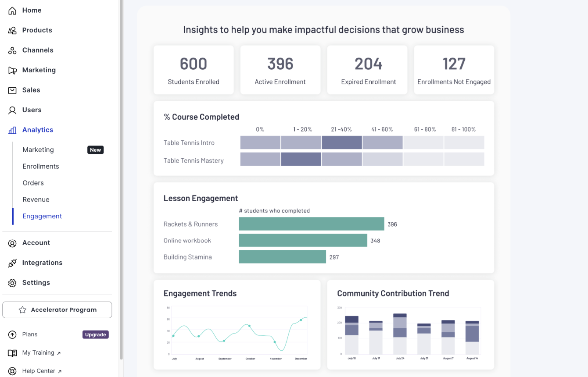Click the Home house icon

[x=12, y=11]
